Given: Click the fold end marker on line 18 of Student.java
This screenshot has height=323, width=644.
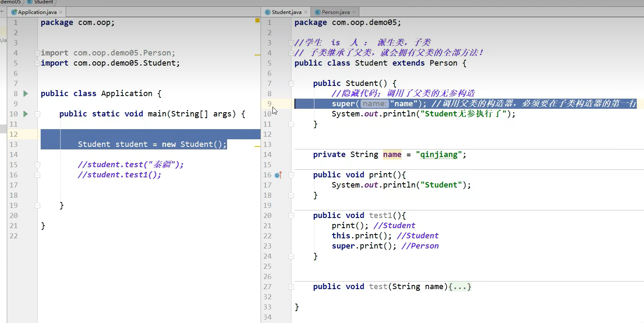Looking at the screenshot, I should point(291,195).
